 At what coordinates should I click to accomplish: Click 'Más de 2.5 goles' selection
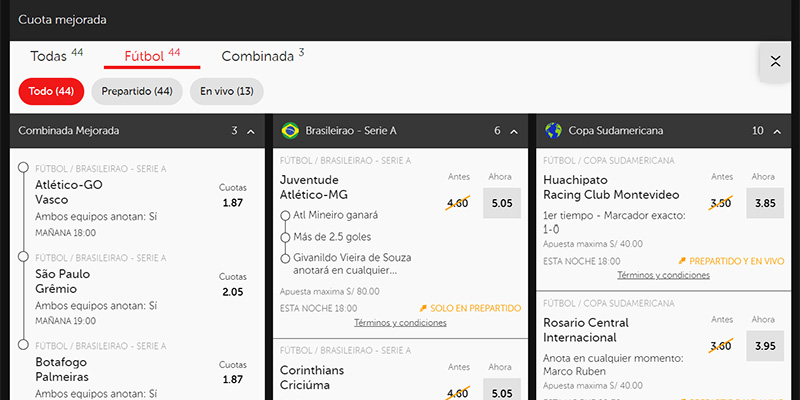332,237
